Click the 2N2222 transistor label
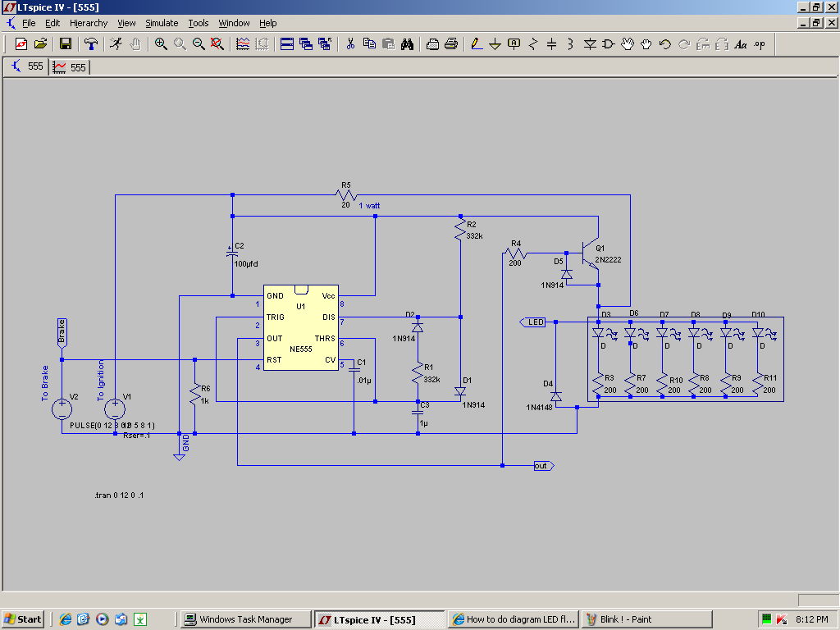The height and width of the screenshot is (630, 840). [608, 260]
